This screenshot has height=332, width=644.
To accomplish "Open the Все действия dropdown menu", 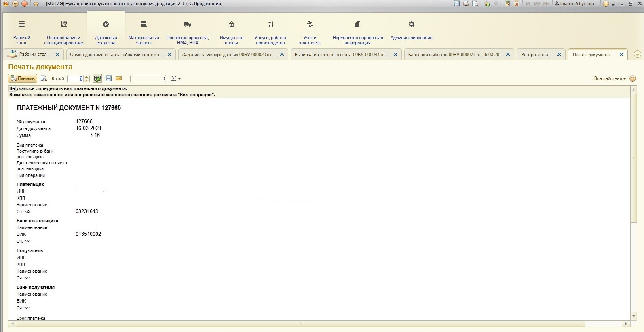I will (x=610, y=78).
